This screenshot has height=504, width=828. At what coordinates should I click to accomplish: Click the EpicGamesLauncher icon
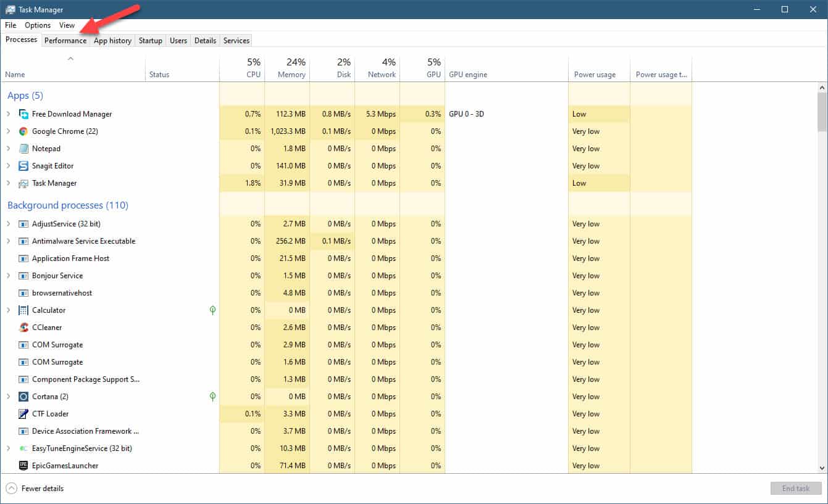[23, 466]
